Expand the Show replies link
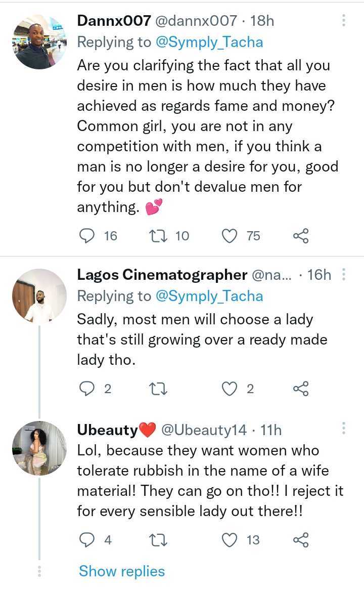This screenshot has height=592, width=364. point(122,571)
